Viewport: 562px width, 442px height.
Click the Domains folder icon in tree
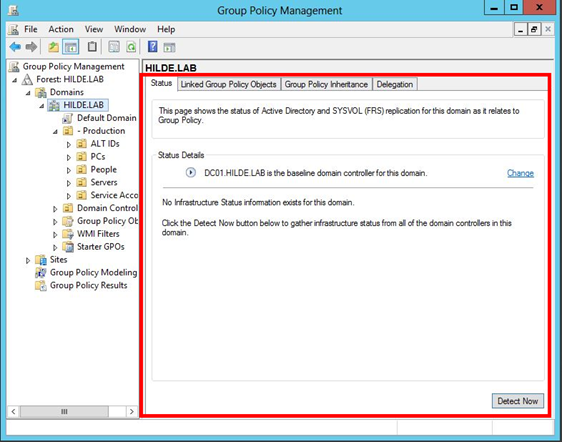[41, 92]
